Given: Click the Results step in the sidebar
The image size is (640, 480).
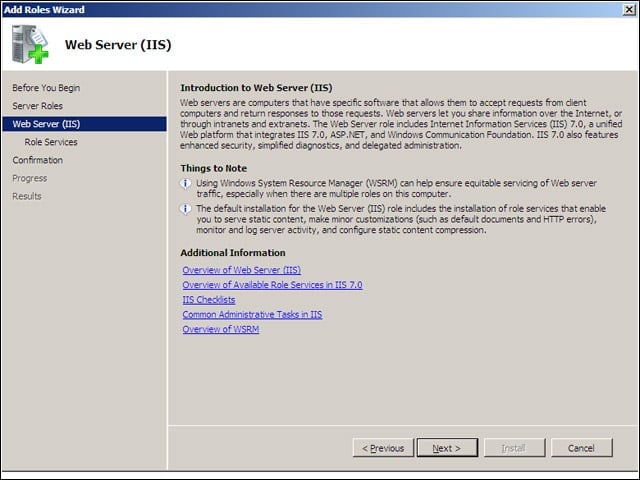Looking at the screenshot, I should (x=27, y=196).
